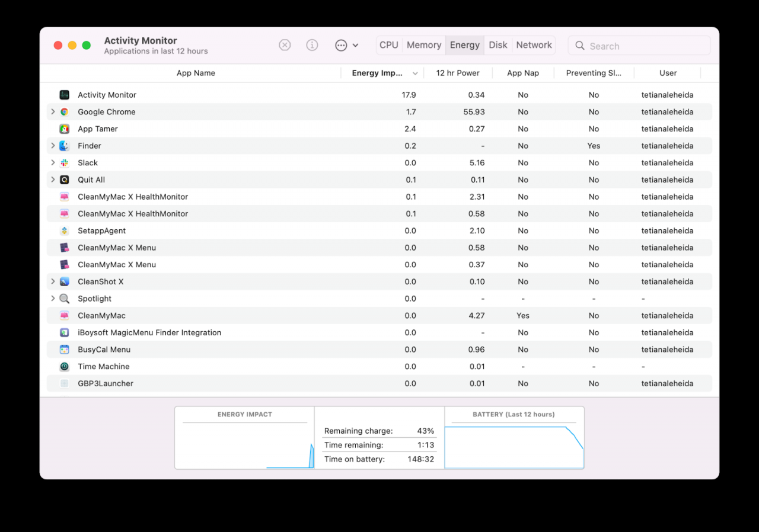Select the Energy tab
Viewport: 759px width, 532px height.
(465, 45)
